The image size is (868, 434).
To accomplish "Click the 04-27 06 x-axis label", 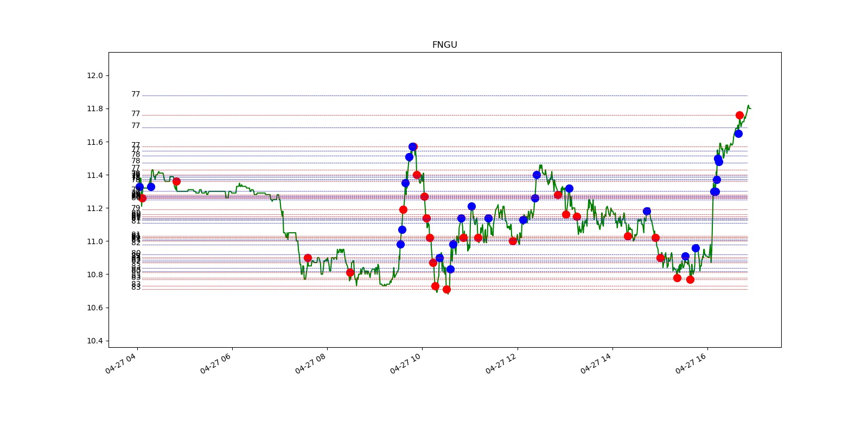I will pyautogui.click(x=215, y=363).
